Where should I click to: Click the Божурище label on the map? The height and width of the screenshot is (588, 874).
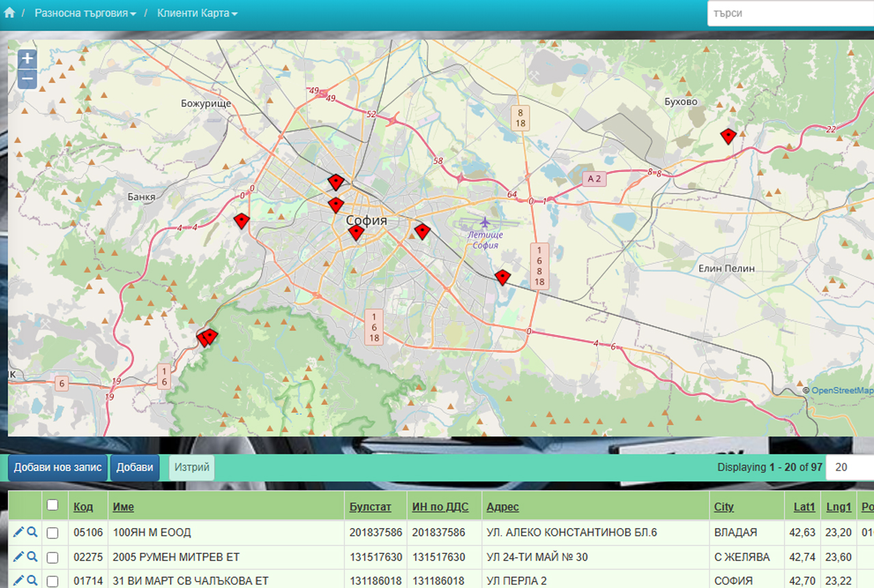pyautogui.click(x=206, y=104)
